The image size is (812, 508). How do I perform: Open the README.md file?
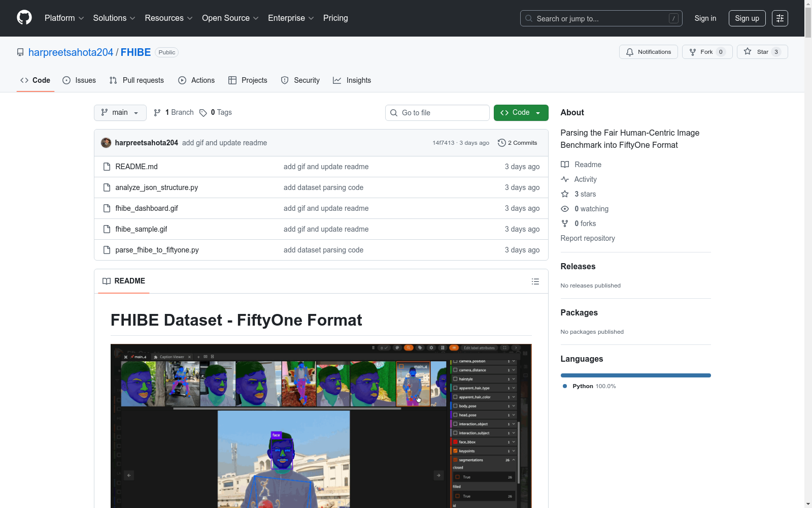pyautogui.click(x=137, y=167)
